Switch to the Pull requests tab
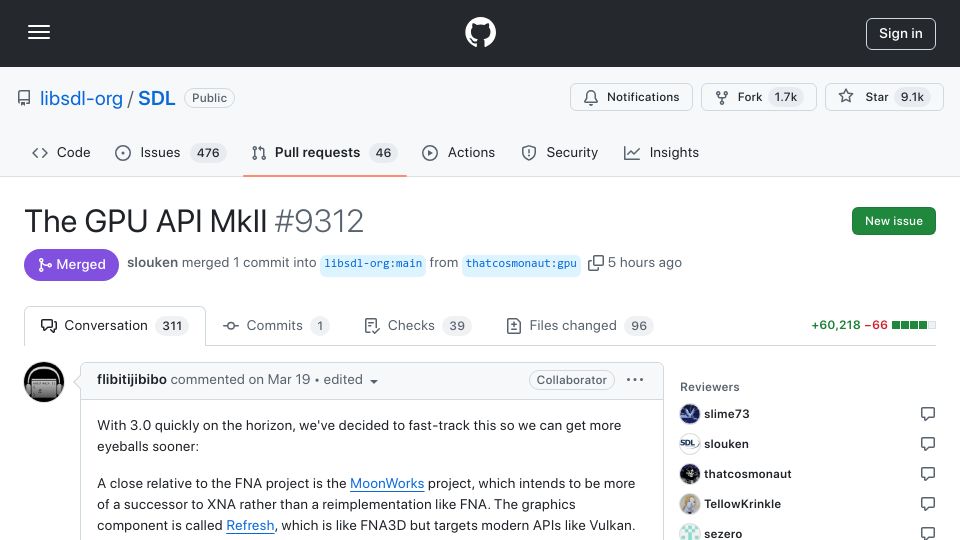The height and width of the screenshot is (540, 960). [324, 152]
